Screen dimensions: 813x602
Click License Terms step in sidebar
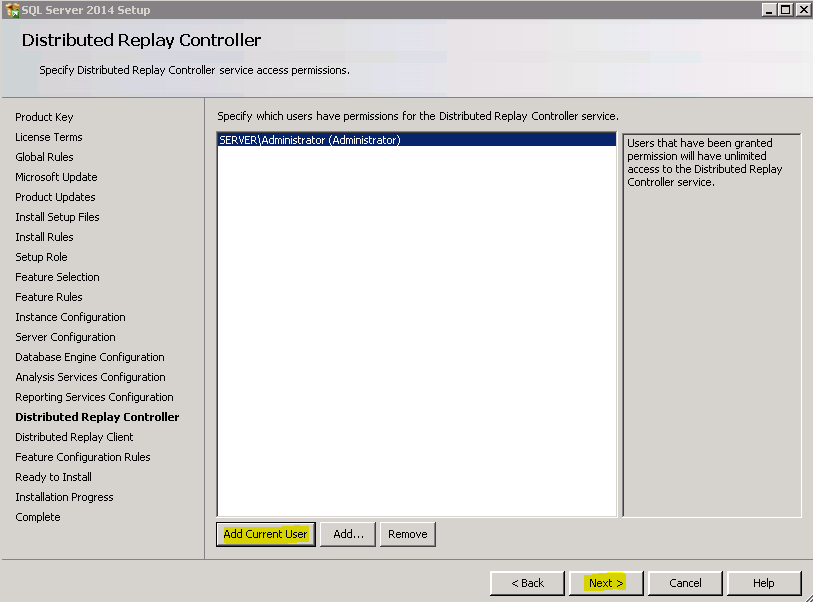click(x=49, y=137)
